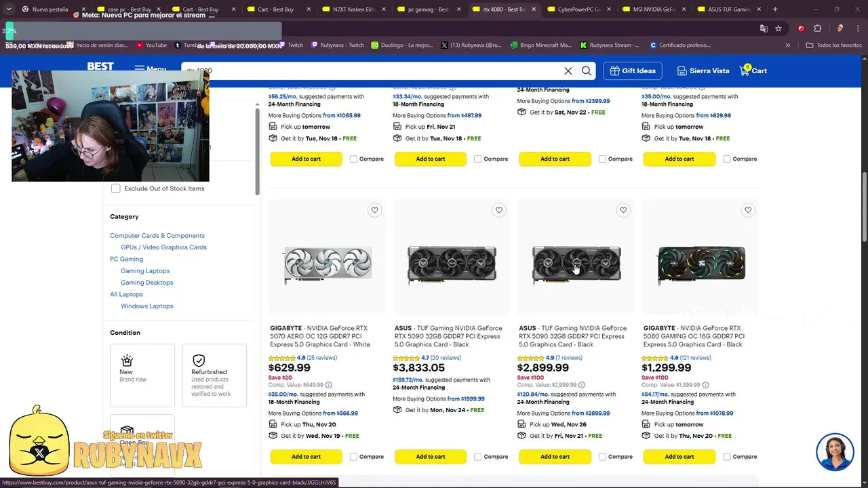Click the magnifier search icon in Best Buy header
The width and height of the screenshot is (868, 488).
(587, 70)
